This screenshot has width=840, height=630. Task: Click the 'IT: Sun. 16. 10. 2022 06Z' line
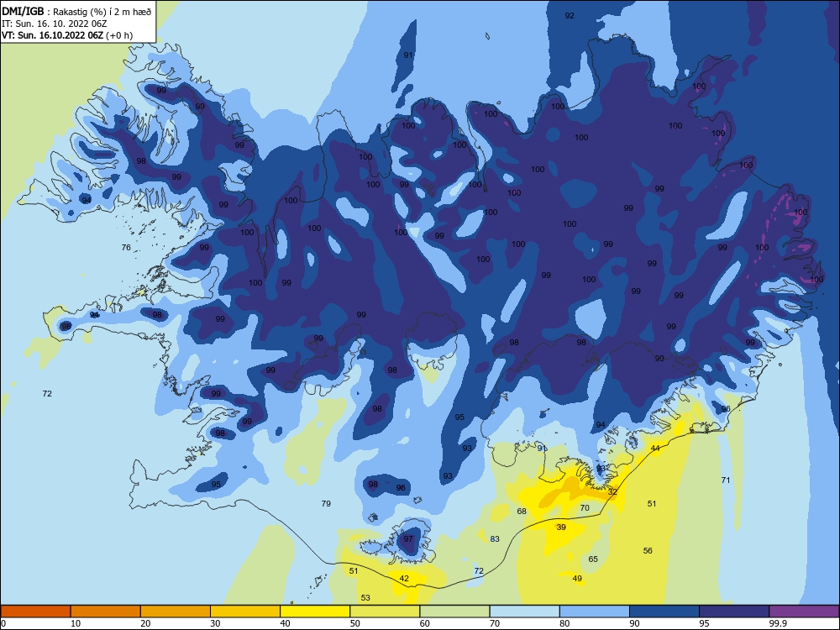54,24
